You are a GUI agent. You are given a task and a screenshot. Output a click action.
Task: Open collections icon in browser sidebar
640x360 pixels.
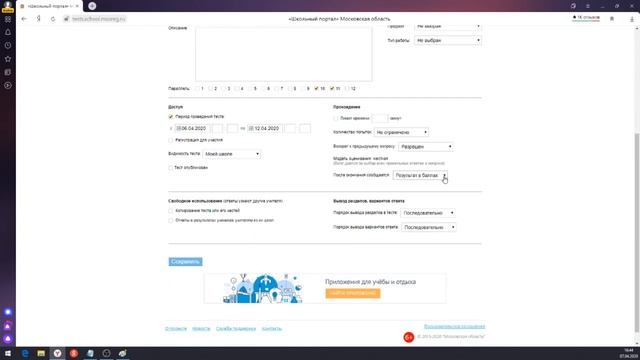pyautogui.click(x=8, y=72)
